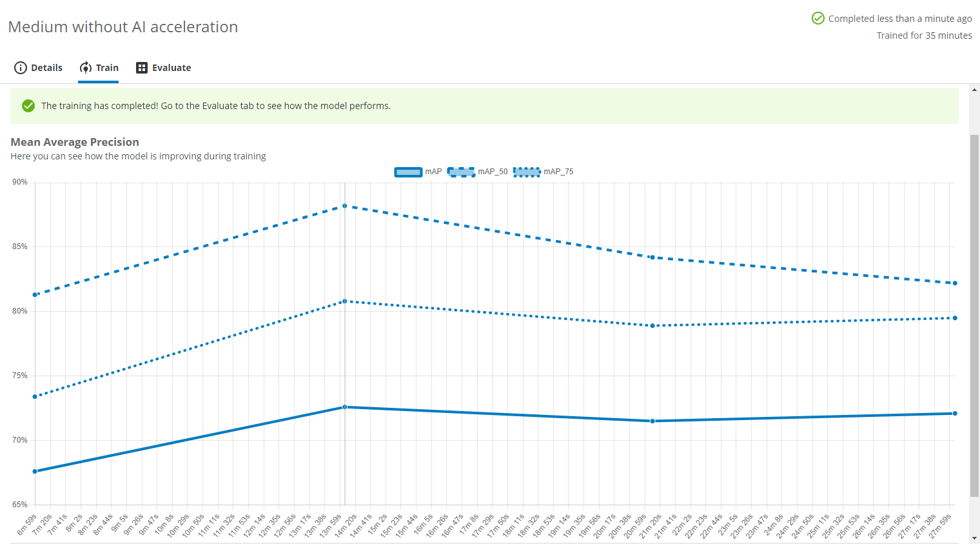Click the first mAP_50 data point

[x=35, y=295]
